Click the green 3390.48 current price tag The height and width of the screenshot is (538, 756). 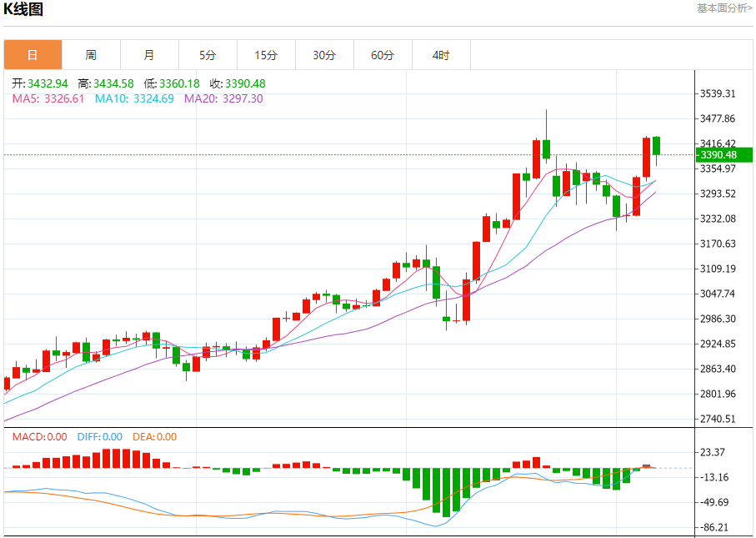click(724, 155)
